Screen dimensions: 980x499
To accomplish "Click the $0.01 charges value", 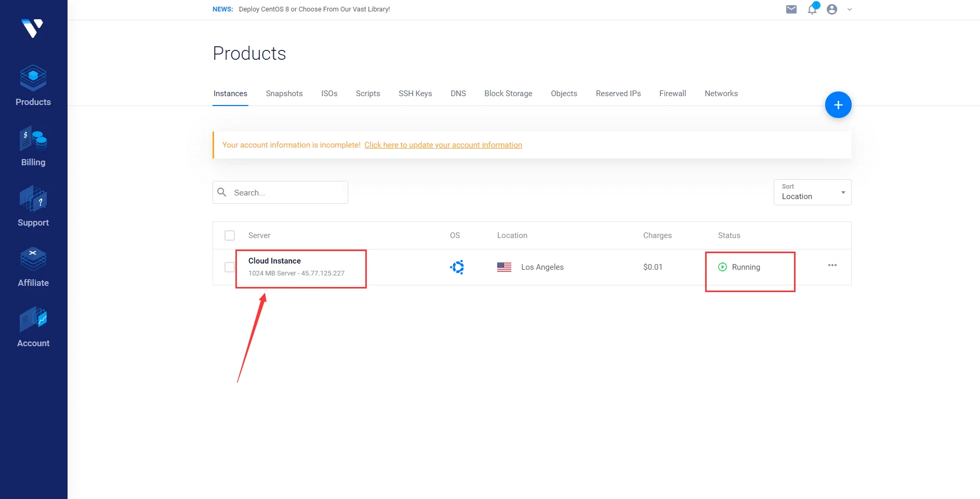I will click(x=653, y=267).
